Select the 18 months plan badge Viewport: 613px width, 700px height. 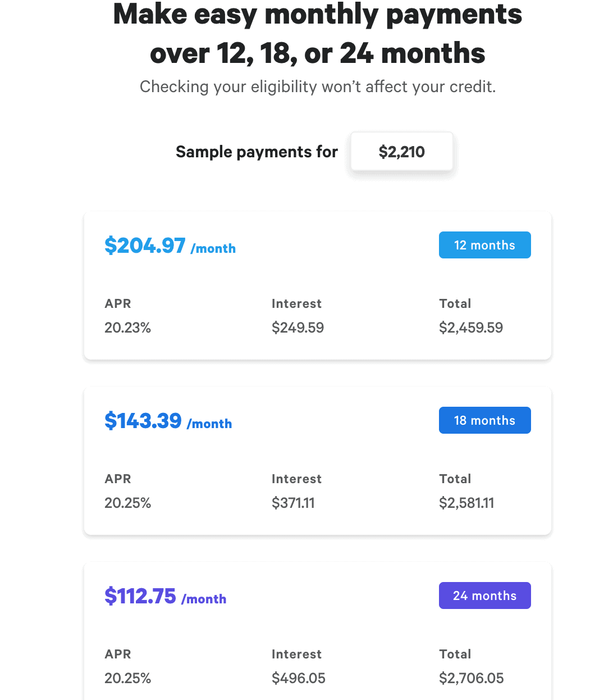pyautogui.click(x=484, y=420)
